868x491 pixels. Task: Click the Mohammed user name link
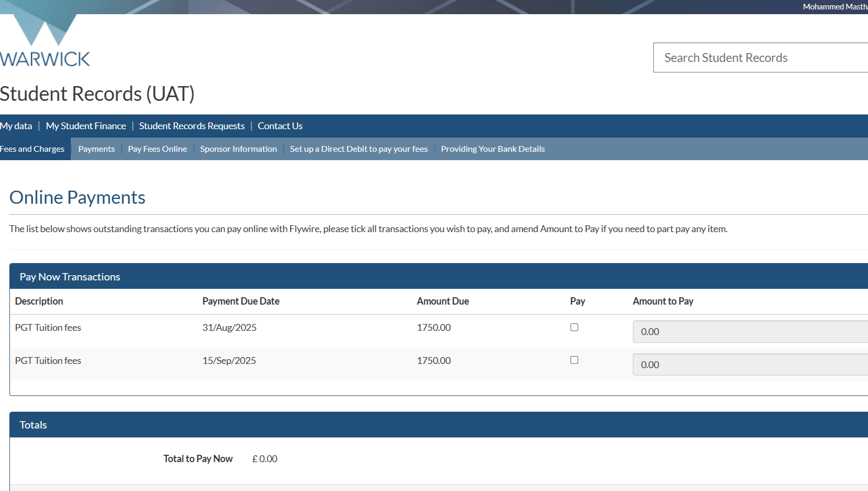(835, 7)
